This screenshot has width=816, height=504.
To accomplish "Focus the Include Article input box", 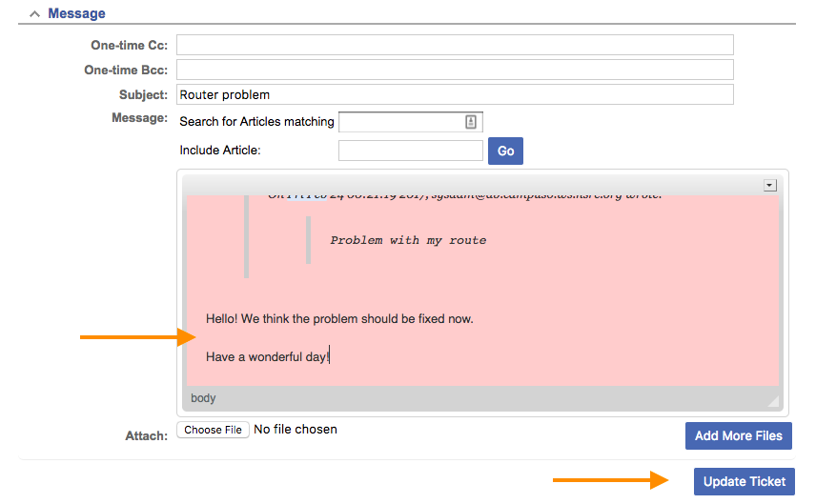I will (x=410, y=151).
